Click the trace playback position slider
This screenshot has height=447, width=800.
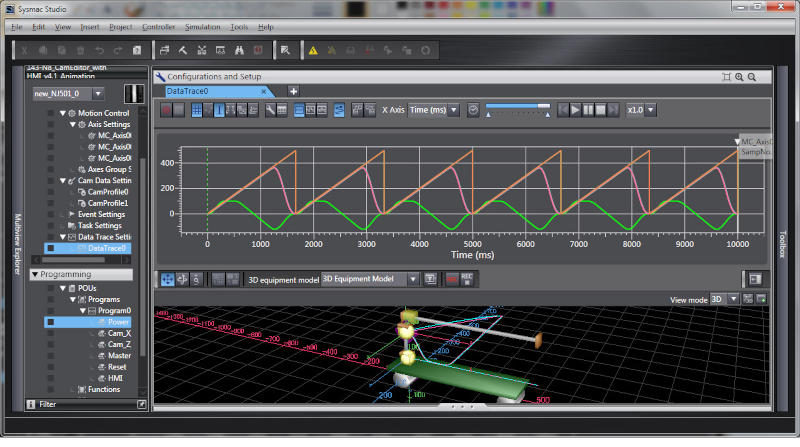point(517,106)
